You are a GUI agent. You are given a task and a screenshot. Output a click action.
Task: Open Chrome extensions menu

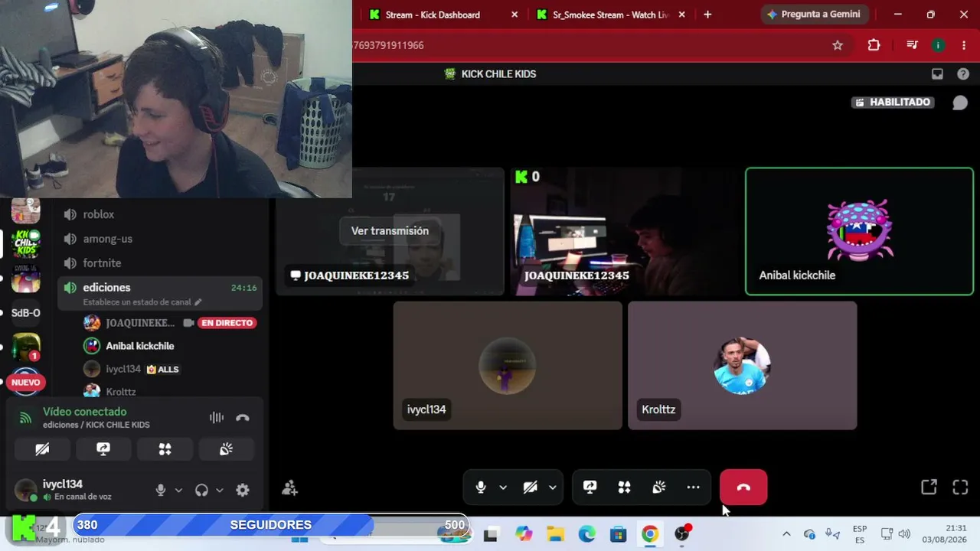click(x=874, y=45)
